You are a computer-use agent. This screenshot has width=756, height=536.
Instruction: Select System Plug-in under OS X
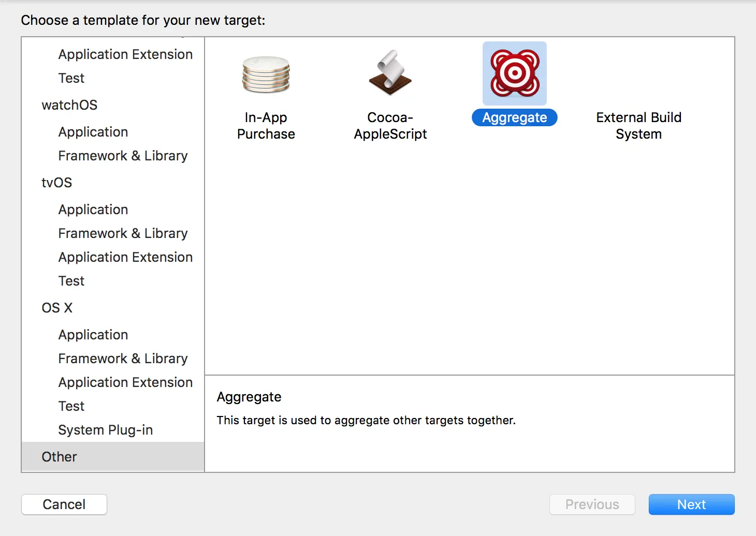(106, 430)
